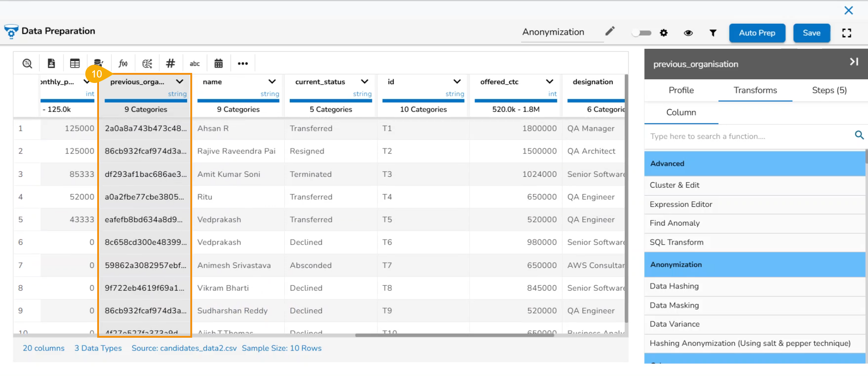Image resolution: width=868 pixels, height=376 pixels.
Task: Switch to the Profile tab
Action: [x=681, y=90]
